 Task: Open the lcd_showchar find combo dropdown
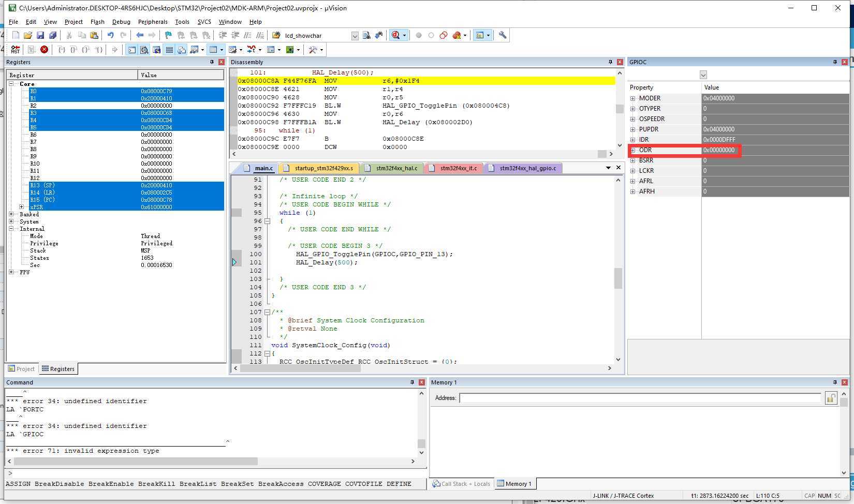pyautogui.click(x=355, y=36)
